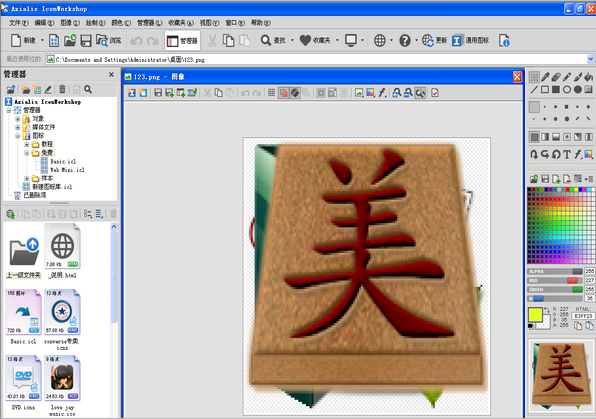This screenshot has height=419, width=596.
Task: Select the line drawing tool
Action: [534, 89]
